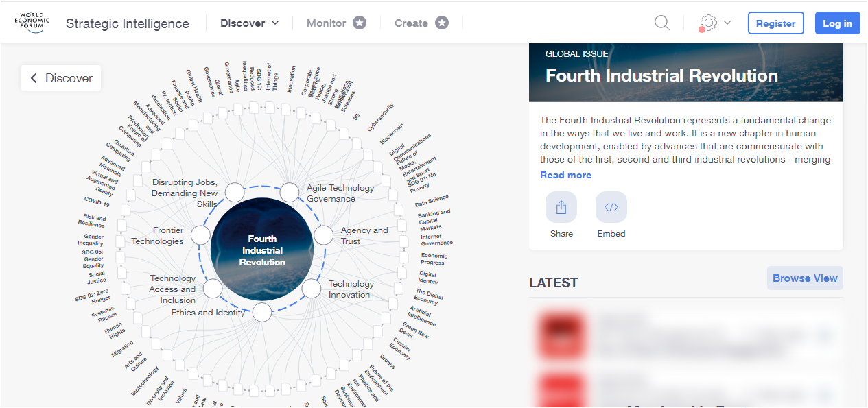Select the Gender Inequality topic label

(89, 240)
